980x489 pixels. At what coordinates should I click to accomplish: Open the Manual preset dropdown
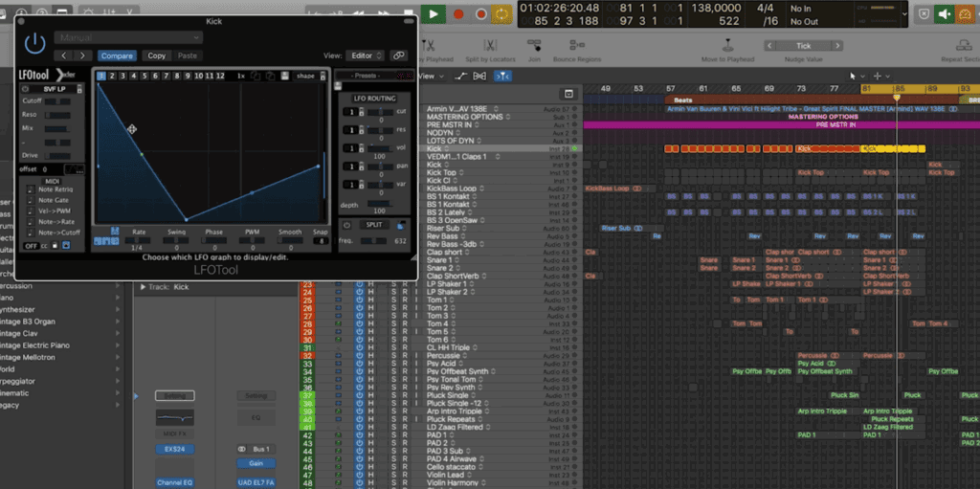pyautogui.click(x=129, y=37)
